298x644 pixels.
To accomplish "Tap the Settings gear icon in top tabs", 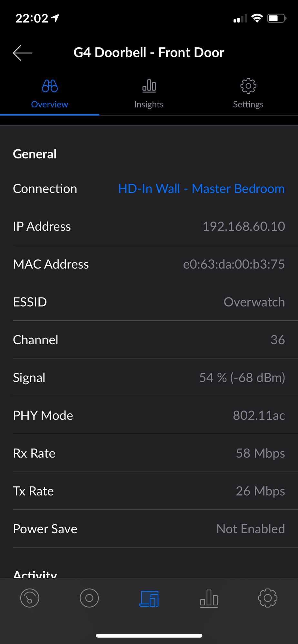I will tap(248, 86).
